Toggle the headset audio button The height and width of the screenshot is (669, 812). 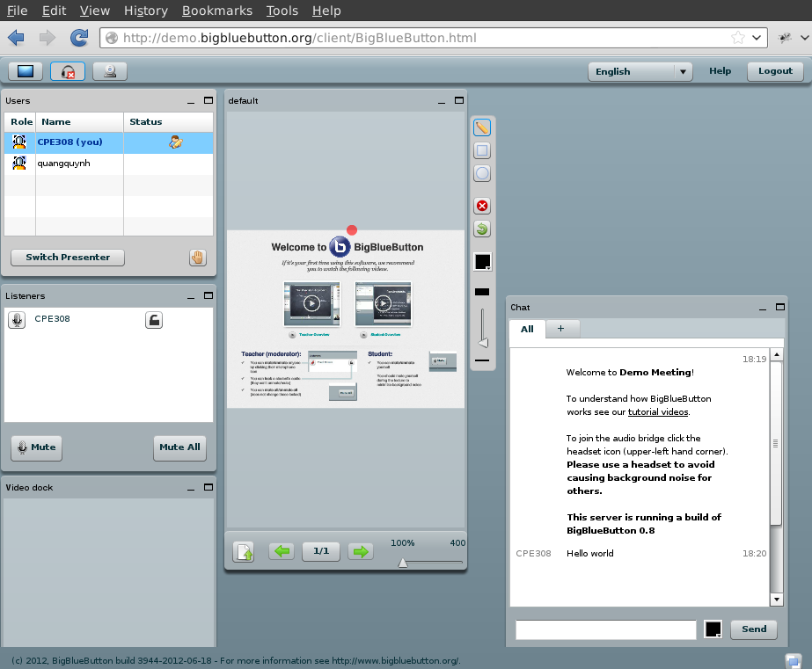68,71
